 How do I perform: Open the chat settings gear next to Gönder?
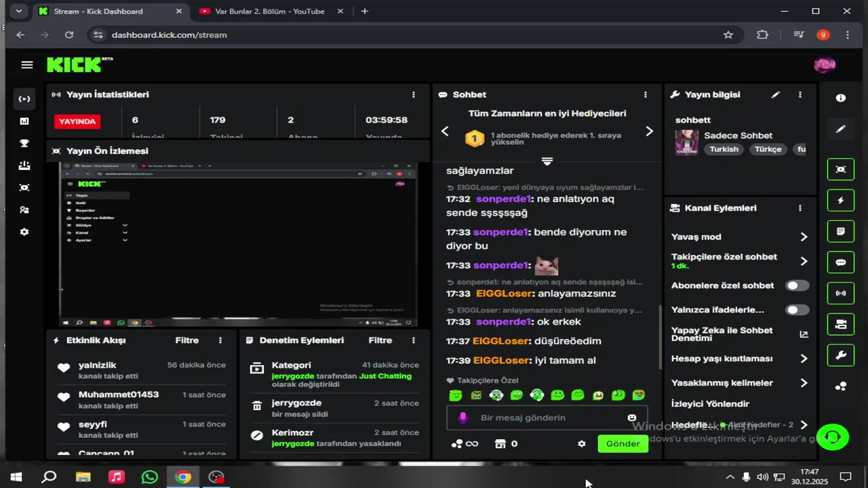coord(581,444)
